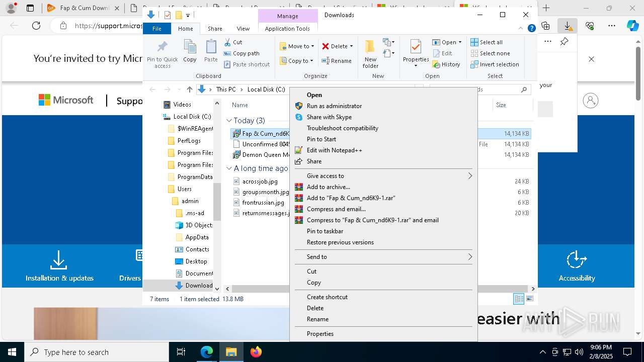Open the ribbon Open dropdown
Image resolution: width=644 pixels, height=362 pixels.
tap(447, 42)
